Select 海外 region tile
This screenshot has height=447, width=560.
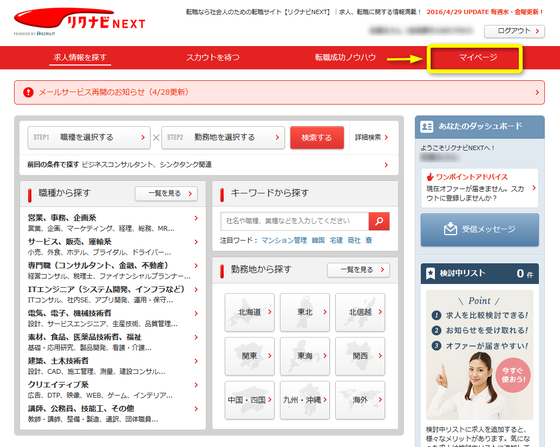coord(360,400)
